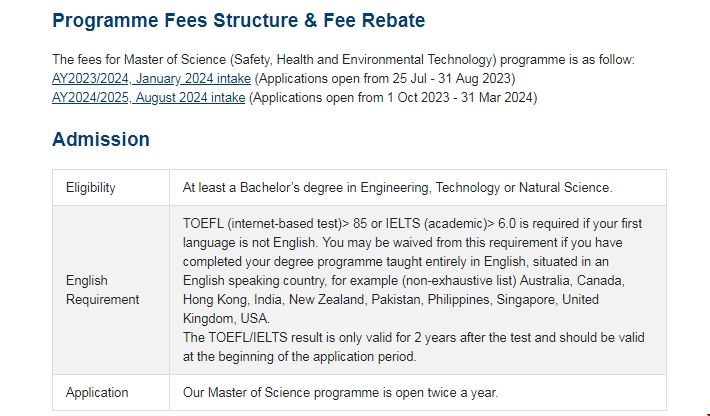Open the AY2023/2024 January 2024 intake link
Viewport: 710px width, 416px height.
tap(152, 78)
